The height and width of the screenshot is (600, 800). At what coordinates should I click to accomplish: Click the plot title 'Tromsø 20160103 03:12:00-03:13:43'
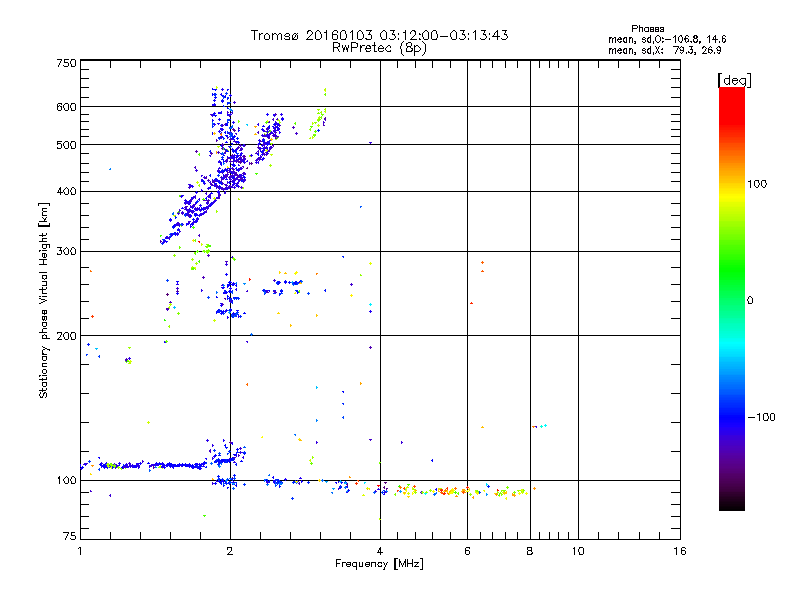click(379, 35)
